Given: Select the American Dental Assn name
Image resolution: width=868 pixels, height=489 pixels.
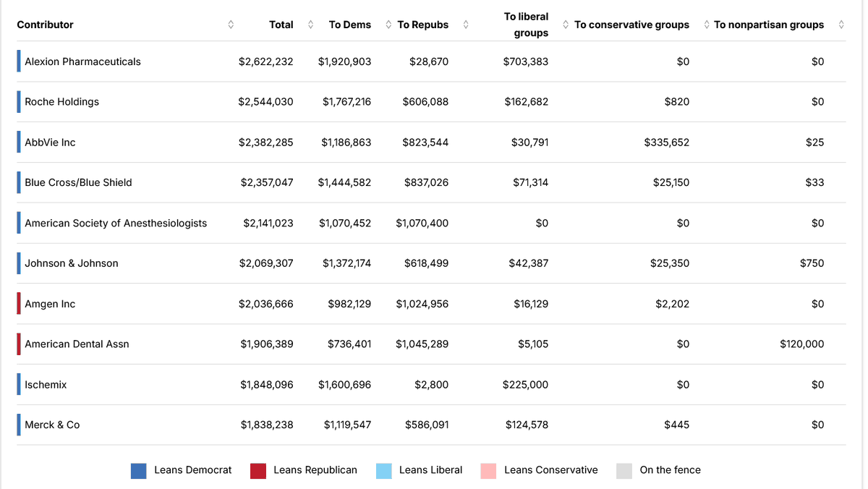Looking at the screenshot, I should [77, 344].
